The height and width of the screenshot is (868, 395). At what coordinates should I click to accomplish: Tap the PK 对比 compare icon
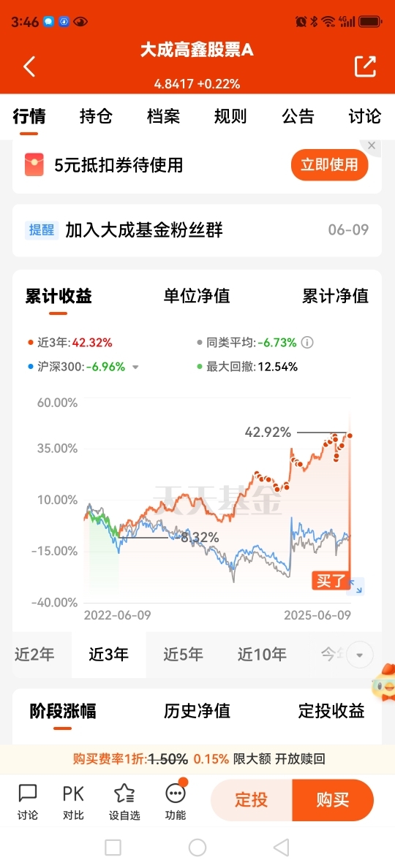tap(73, 802)
